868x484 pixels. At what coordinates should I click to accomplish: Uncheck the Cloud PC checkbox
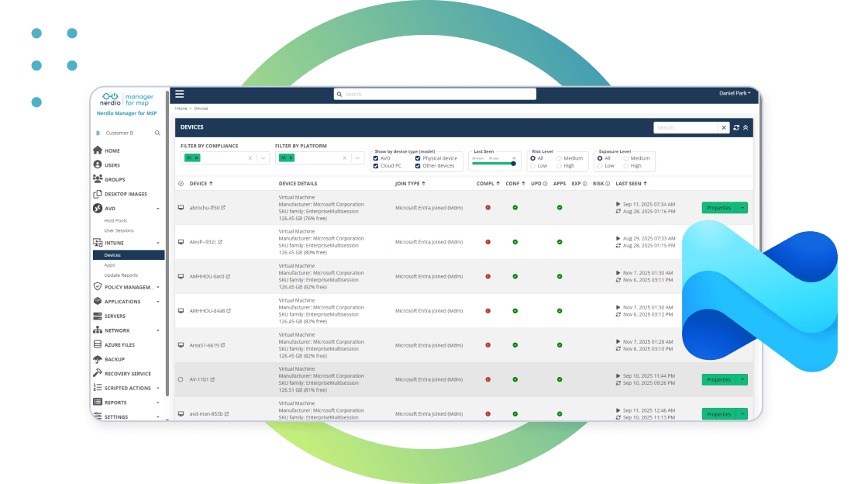[x=376, y=165]
